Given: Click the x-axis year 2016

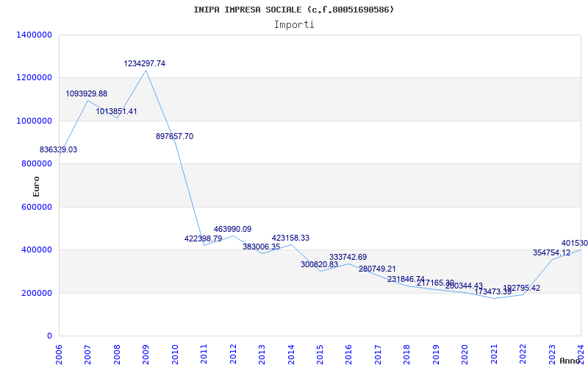Looking at the screenshot, I should [348, 354].
